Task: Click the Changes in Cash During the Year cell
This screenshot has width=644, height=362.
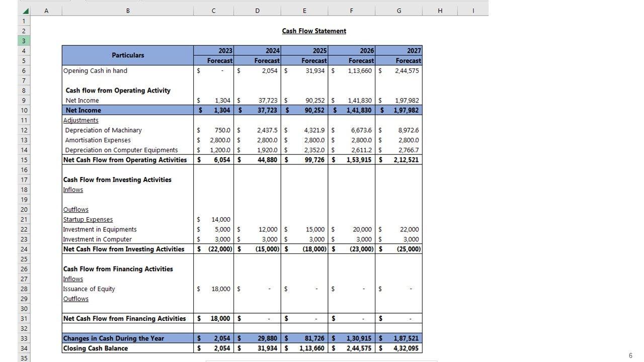Action: pos(114,338)
